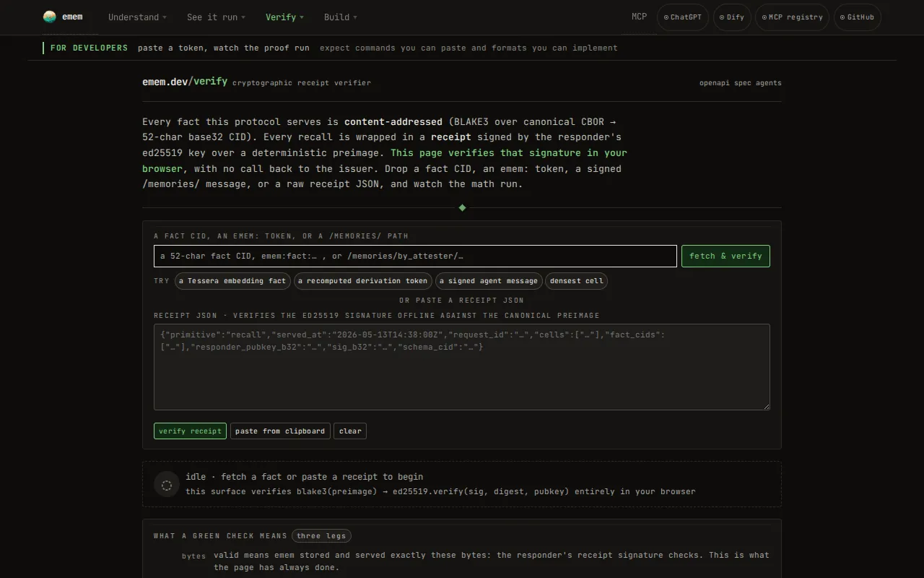Click the verify receipt button
This screenshot has height=578, width=924.
click(x=190, y=431)
